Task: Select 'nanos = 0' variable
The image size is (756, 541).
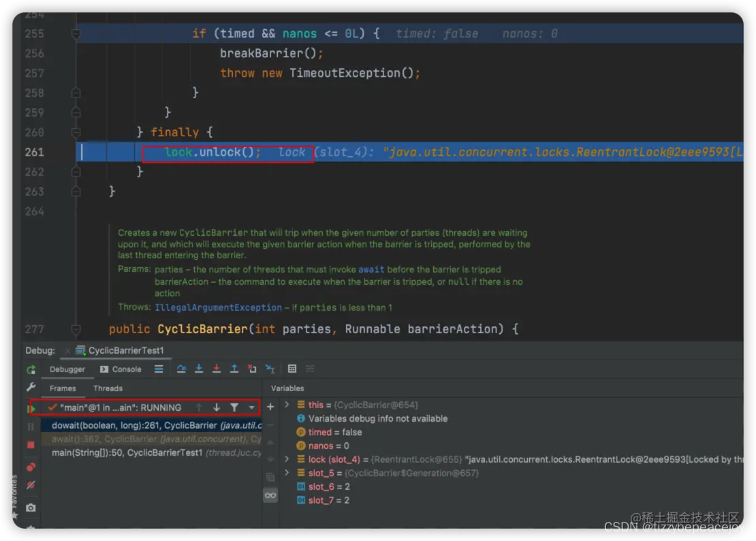Action: pos(323,446)
